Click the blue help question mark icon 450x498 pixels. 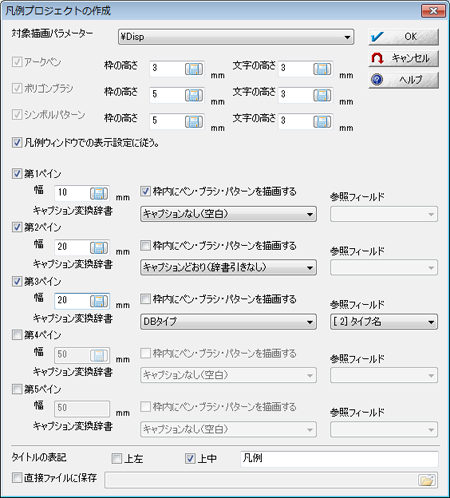coord(377,80)
